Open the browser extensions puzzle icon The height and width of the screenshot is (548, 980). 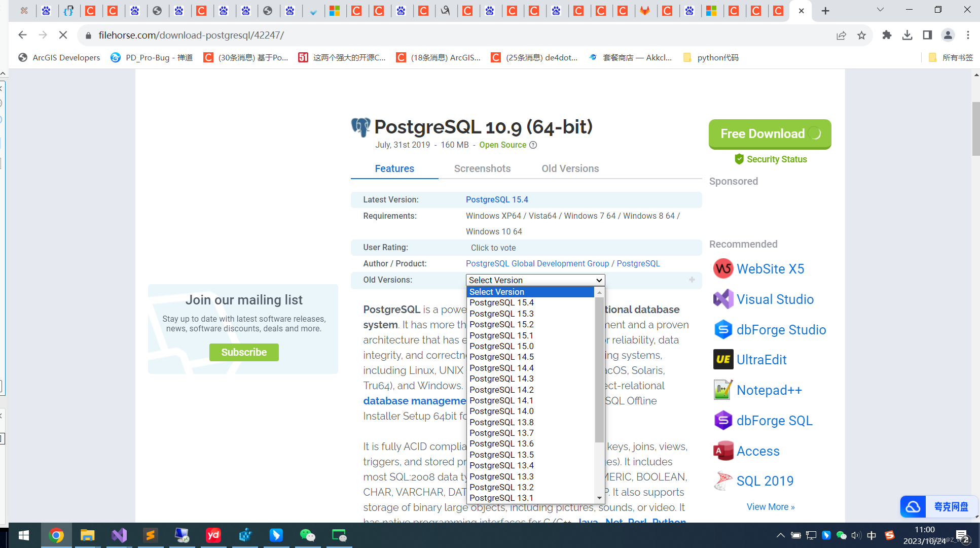pos(887,35)
